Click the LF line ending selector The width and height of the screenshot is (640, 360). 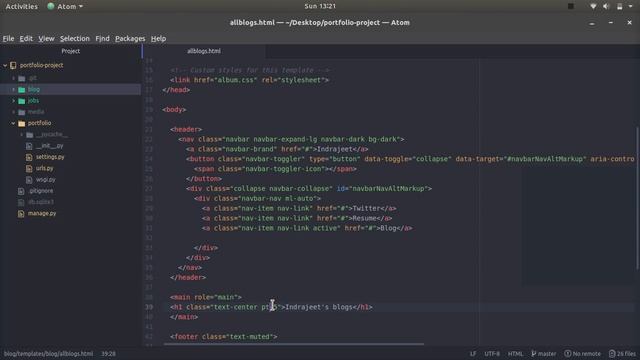coord(473,353)
